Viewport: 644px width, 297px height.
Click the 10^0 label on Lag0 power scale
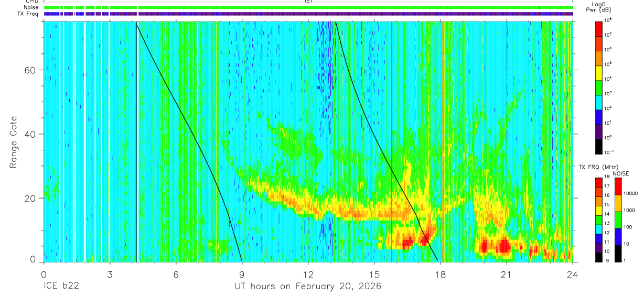pos(608,138)
